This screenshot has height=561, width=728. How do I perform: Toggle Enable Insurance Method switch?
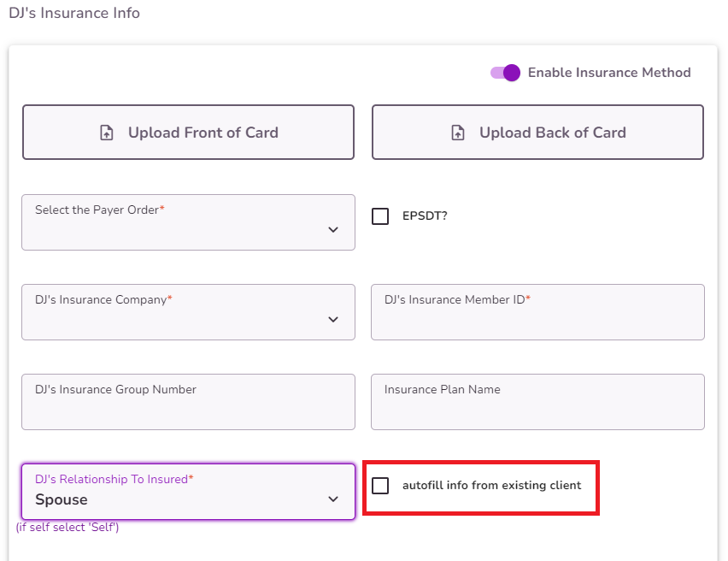[506, 73]
